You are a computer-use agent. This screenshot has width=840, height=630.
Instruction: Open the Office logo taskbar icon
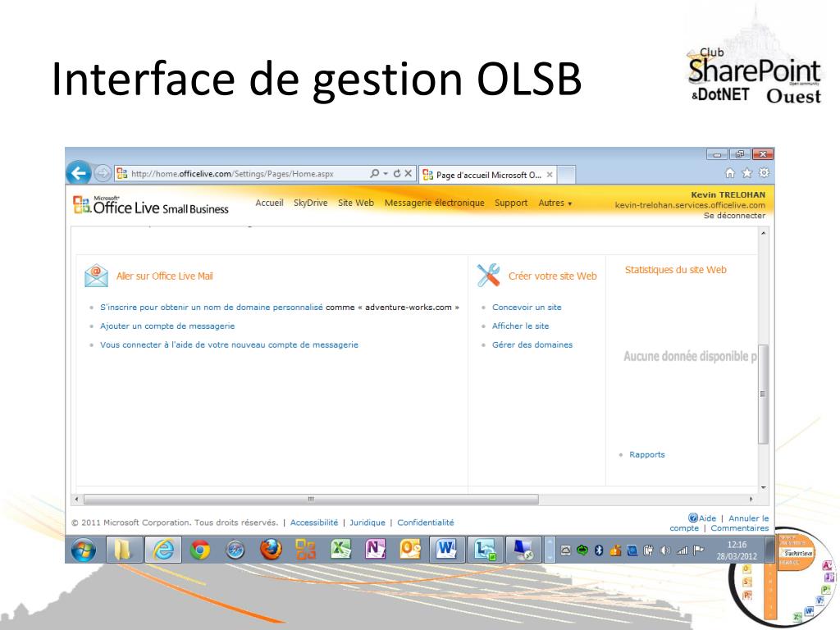(x=306, y=550)
